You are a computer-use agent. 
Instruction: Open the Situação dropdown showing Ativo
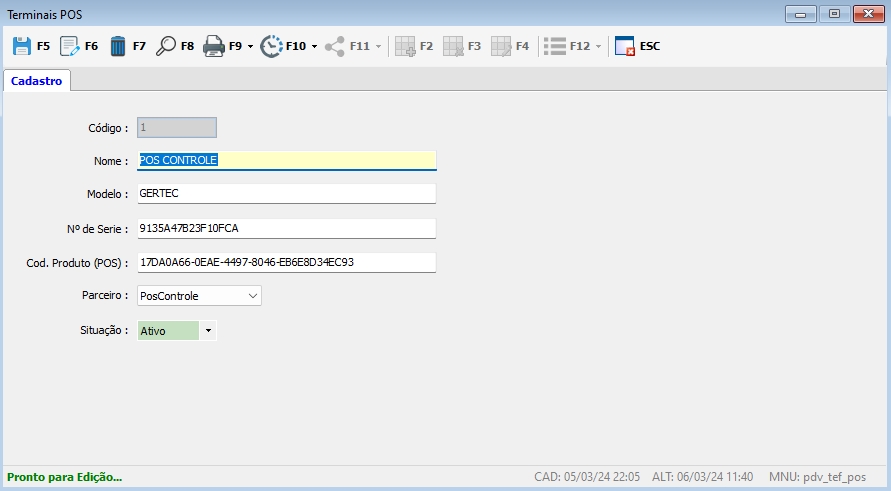tap(208, 330)
